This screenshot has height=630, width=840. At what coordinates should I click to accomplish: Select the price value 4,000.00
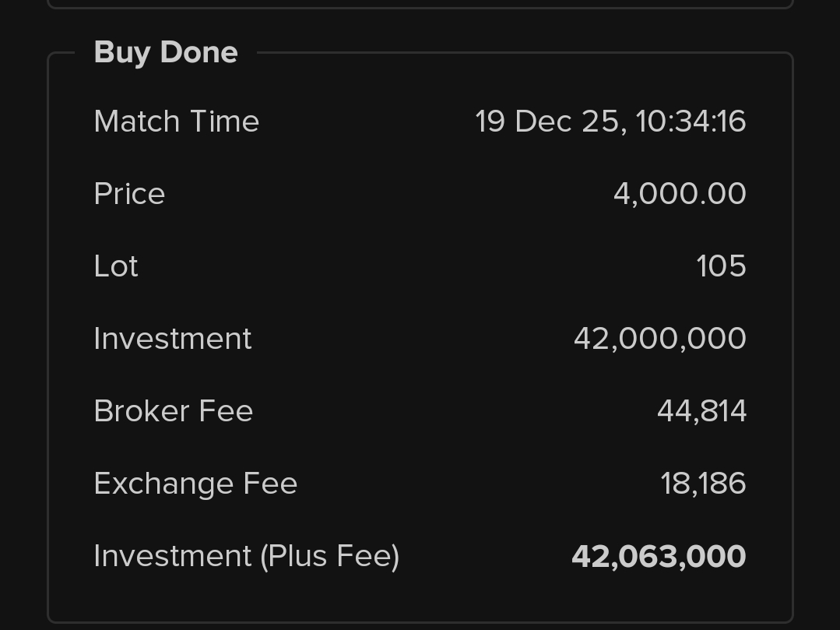point(680,194)
